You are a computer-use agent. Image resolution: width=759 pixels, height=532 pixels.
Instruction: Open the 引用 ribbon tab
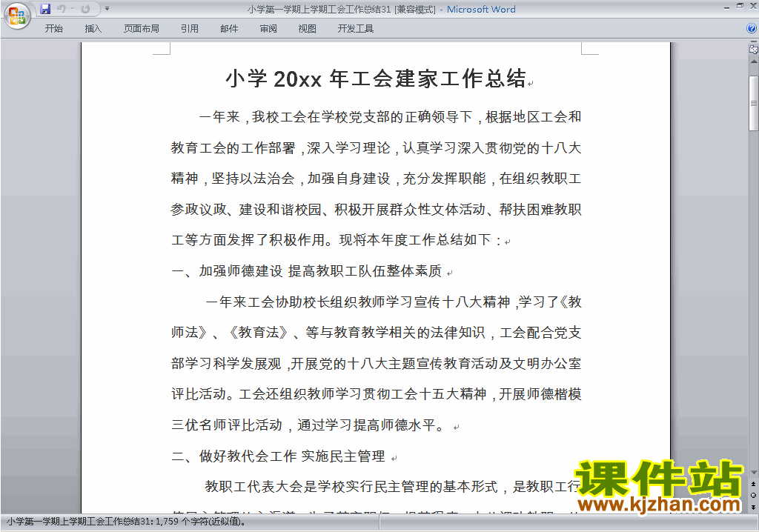click(189, 29)
